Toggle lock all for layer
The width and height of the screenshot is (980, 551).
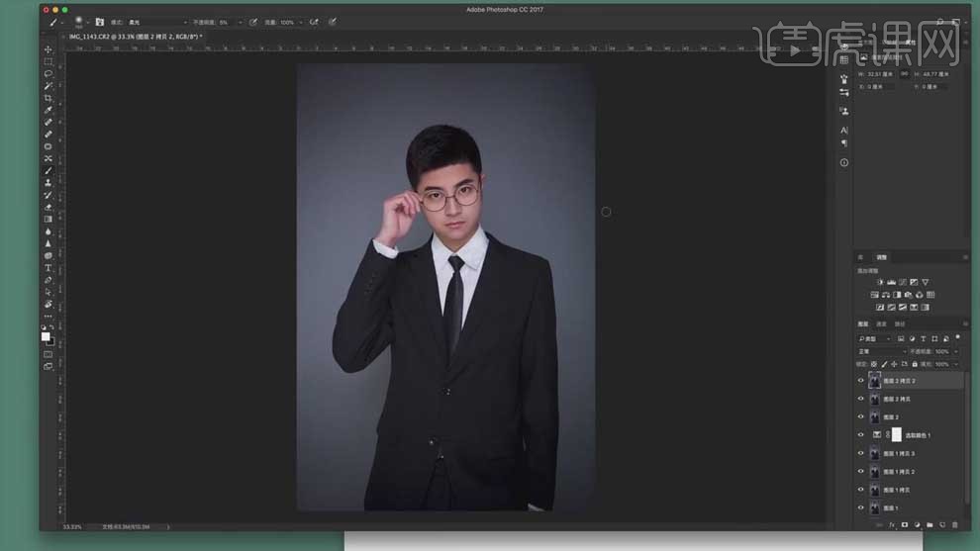tap(915, 364)
